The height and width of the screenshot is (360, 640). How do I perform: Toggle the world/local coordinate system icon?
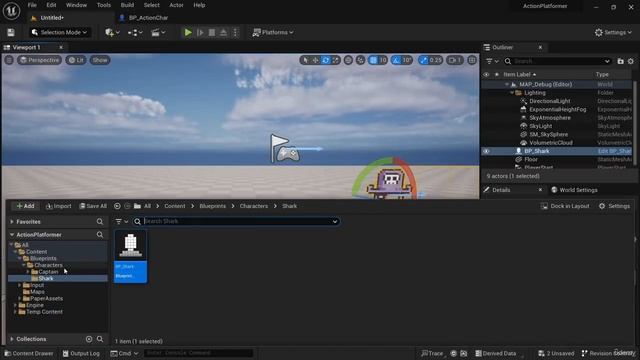coord(348,60)
